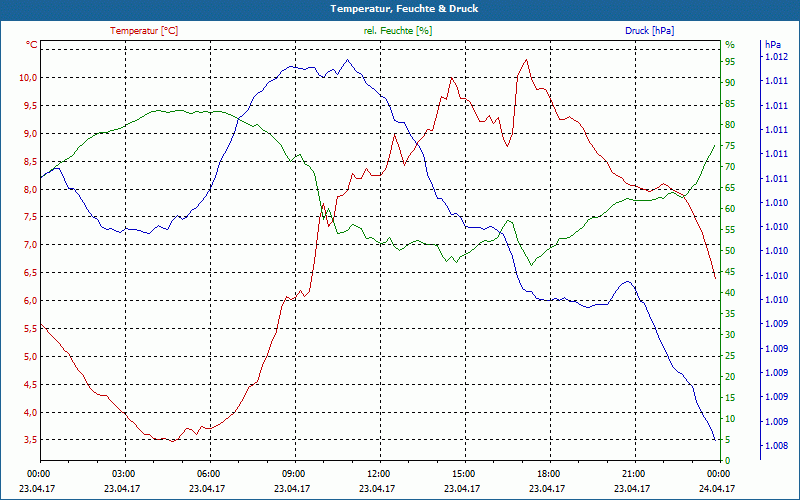Select the green rel. Feuchte [%] legend label
Image resolution: width=800 pixels, height=500 pixels.
click(x=397, y=31)
